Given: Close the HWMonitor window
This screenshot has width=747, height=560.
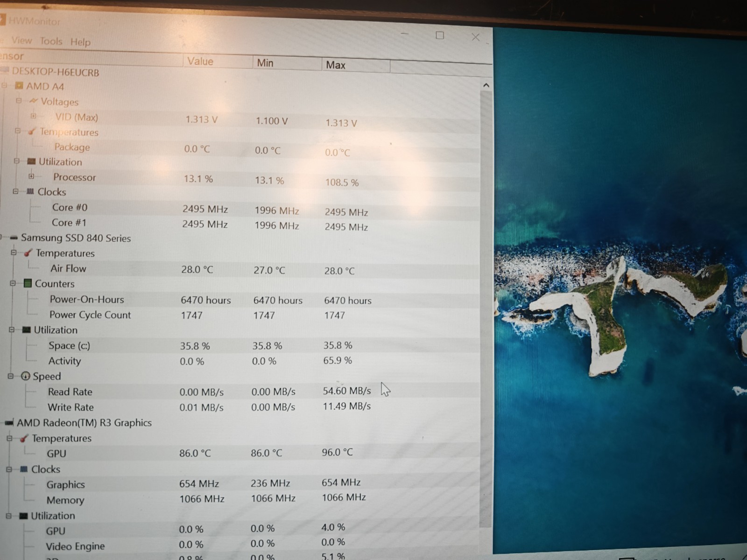Looking at the screenshot, I should pos(475,37).
